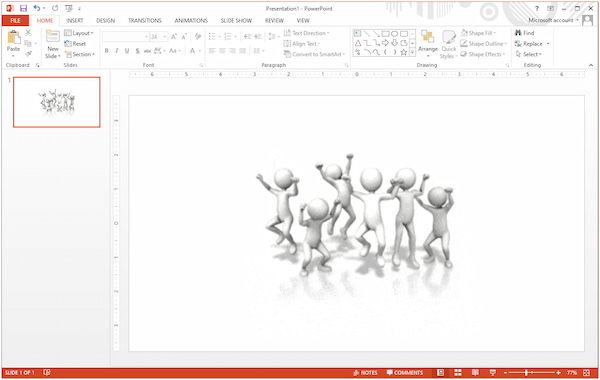The width and height of the screenshot is (600, 380).
Task: Toggle Underline formatting
Action: [x=127, y=51]
